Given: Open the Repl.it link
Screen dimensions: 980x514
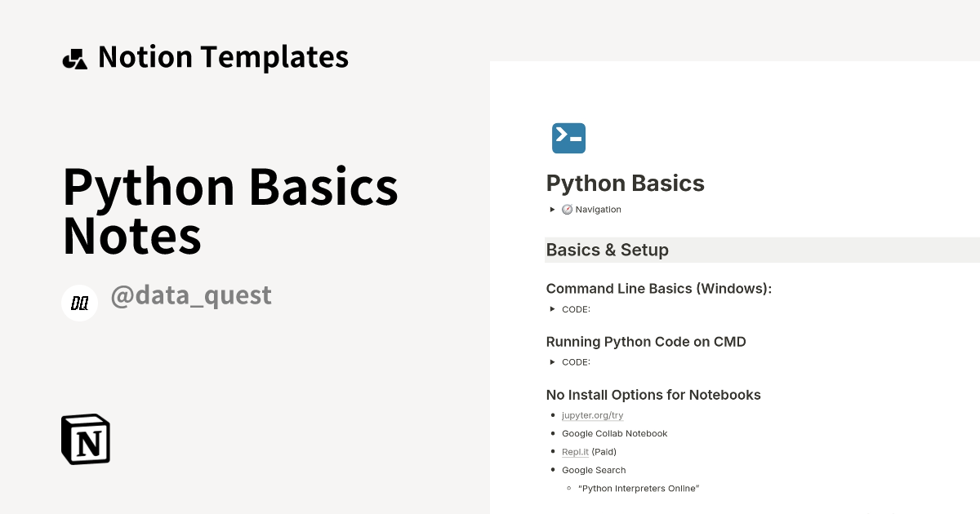Looking at the screenshot, I should [575, 451].
